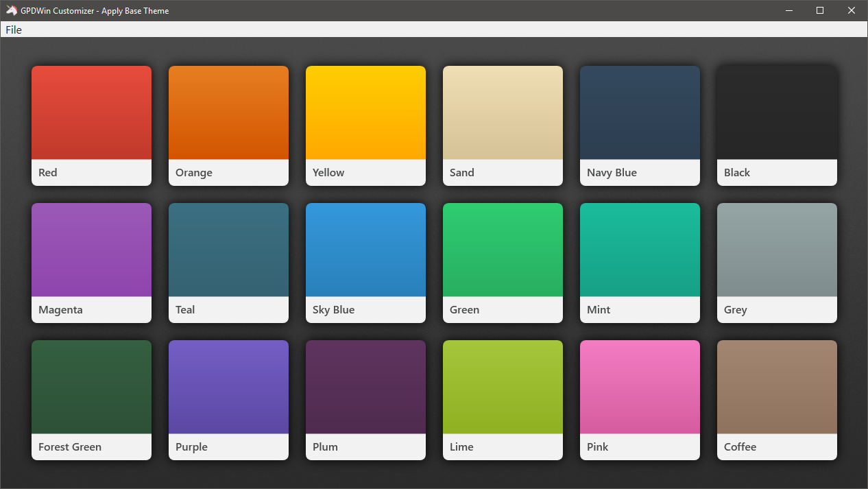The width and height of the screenshot is (868, 489).
Task: Apply the Forest Green theme
Action: 91,400
